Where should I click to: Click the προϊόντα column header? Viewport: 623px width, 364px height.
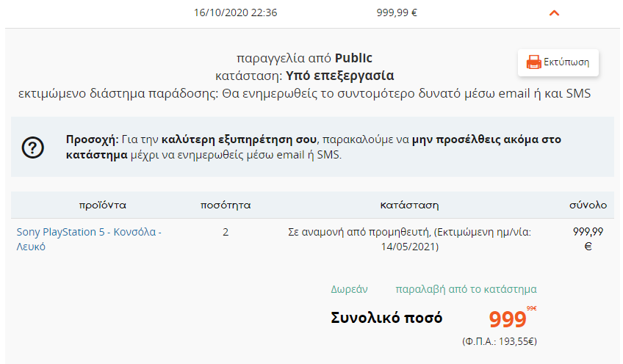click(x=103, y=205)
